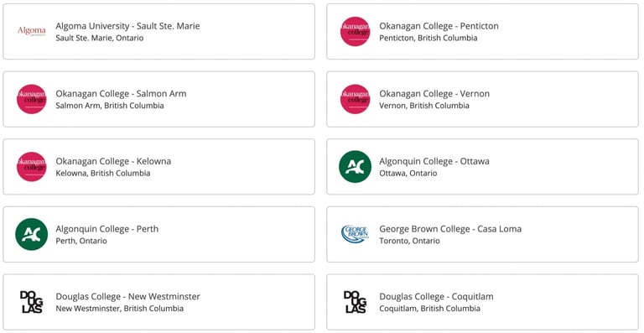The image size is (644, 333).
Task: Select Okanagan College - Penticton title
Action: click(x=439, y=26)
